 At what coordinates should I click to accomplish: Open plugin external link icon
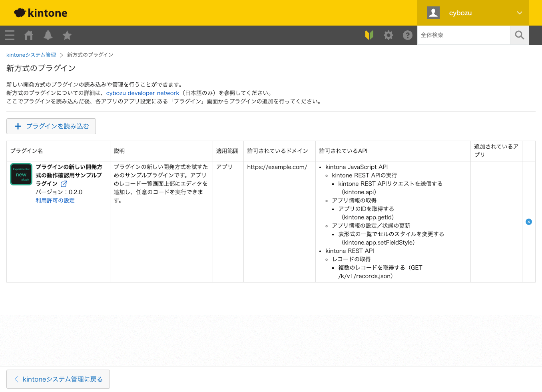tap(64, 184)
